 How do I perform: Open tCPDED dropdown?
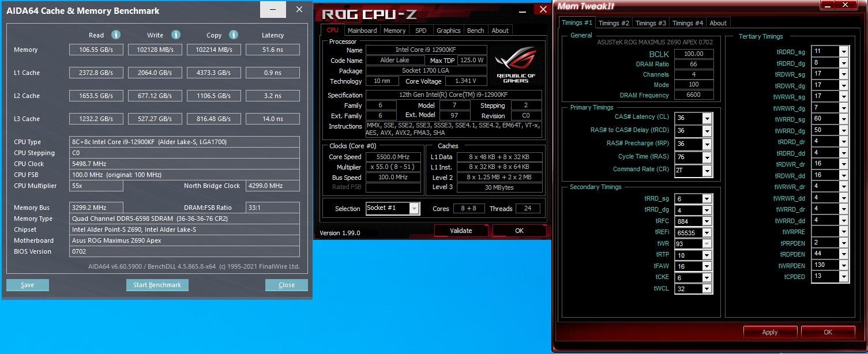tap(844, 276)
